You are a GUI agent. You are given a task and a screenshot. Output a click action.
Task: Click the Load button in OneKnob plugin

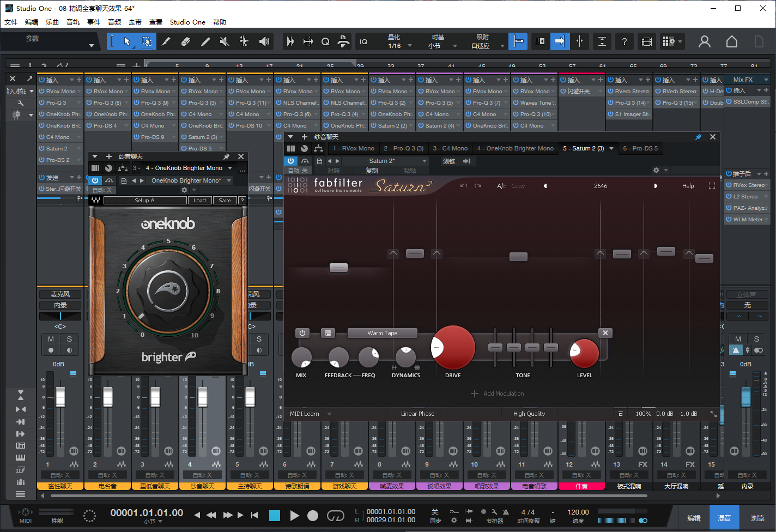(x=199, y=201)
